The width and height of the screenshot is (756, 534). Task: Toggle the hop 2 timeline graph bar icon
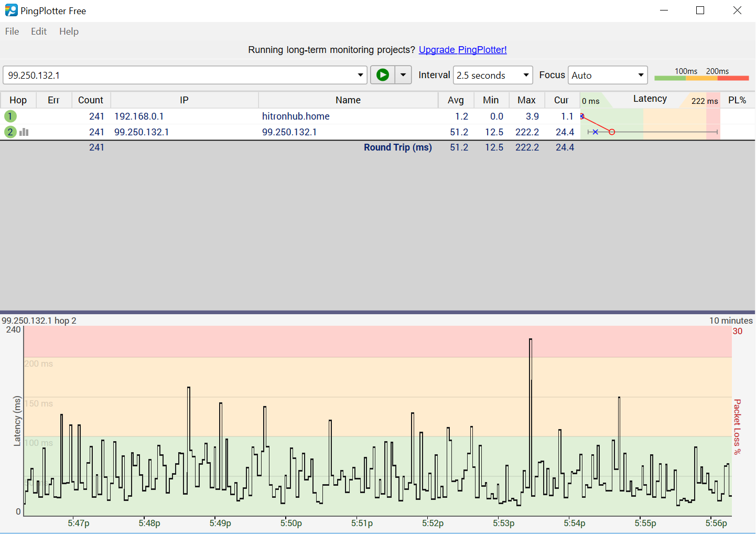click(24, 132)
